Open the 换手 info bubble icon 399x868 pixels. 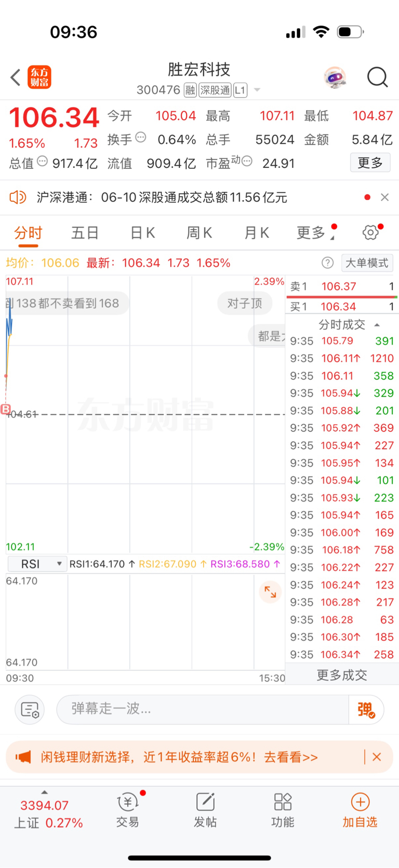pyautogui.click(x=141, y=138)
